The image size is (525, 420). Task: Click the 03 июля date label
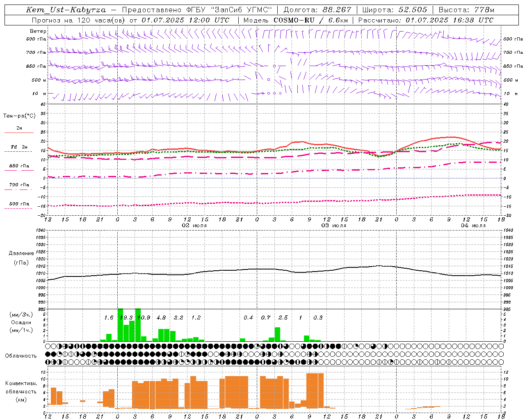point(334,226)
